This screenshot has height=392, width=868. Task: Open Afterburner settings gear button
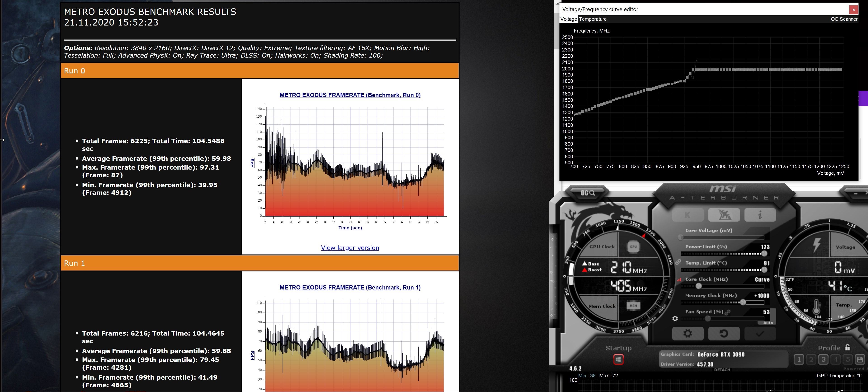(x=688, y=334)
